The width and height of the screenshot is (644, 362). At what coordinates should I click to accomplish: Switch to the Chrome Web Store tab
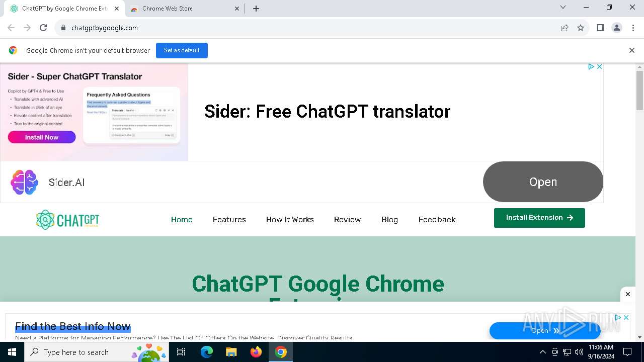point(184,9)
